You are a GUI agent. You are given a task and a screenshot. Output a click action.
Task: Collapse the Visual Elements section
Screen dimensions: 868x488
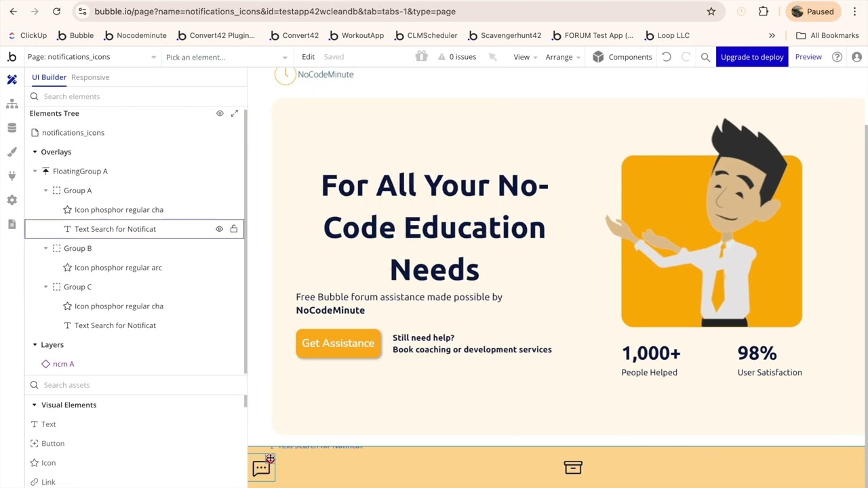(x=35, y=405)
